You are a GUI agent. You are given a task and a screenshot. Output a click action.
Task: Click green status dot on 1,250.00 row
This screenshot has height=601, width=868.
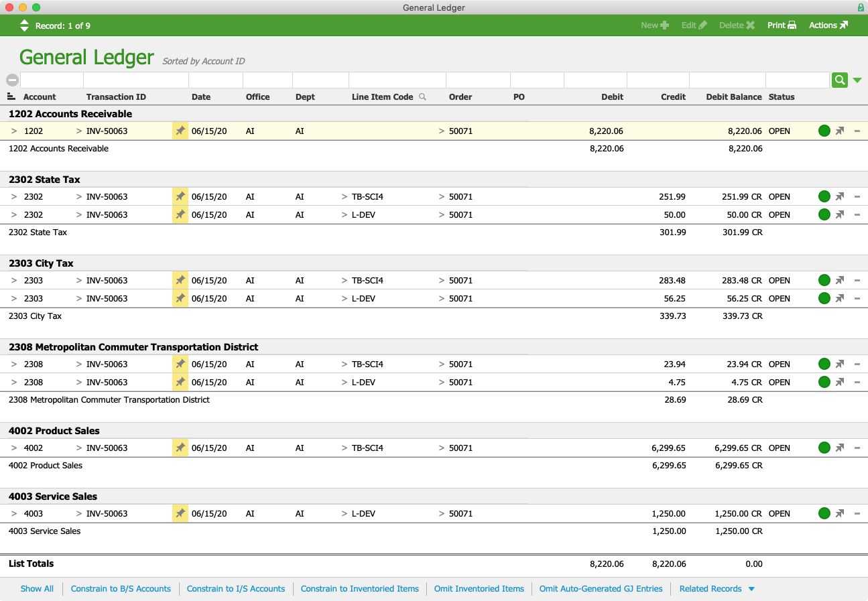tap(824, 513)
